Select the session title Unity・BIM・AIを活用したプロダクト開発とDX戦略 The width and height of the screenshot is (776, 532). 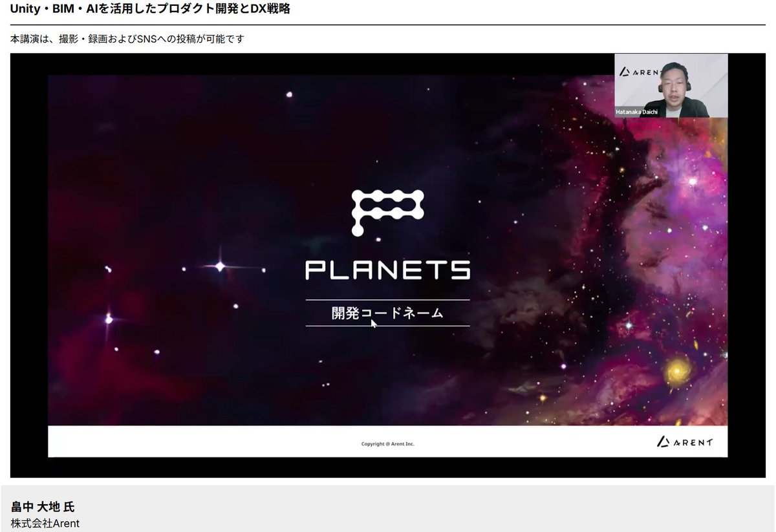tap(149, 9)
